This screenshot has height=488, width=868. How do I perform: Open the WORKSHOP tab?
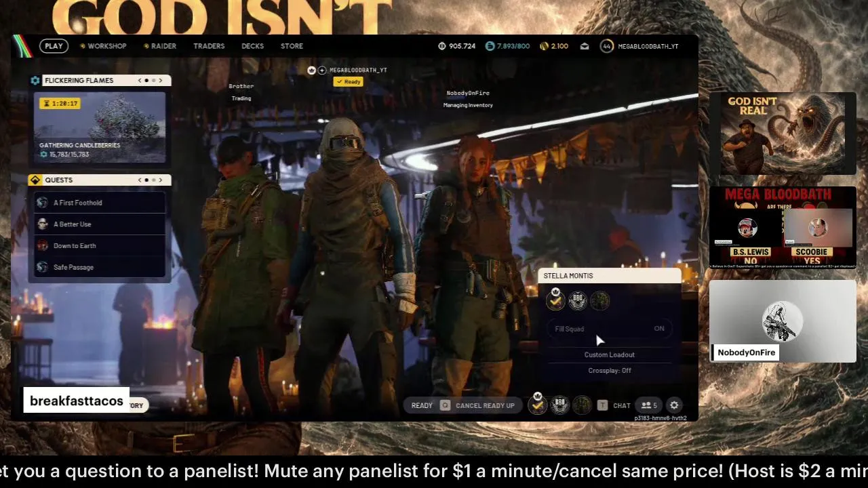[x=103, y=46]
